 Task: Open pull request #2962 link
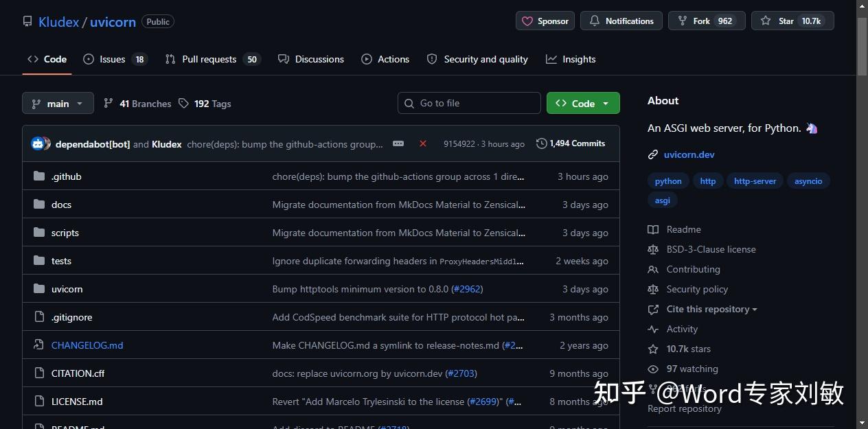click(x=467, y=289)
